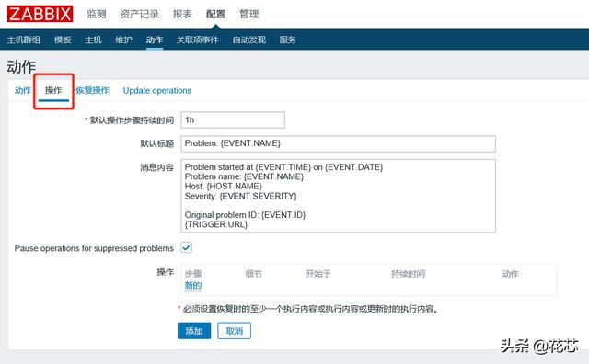
Task: Focus the 默认操作步骤持续时间 field showing 1h
Action: [x=233, y=120]
